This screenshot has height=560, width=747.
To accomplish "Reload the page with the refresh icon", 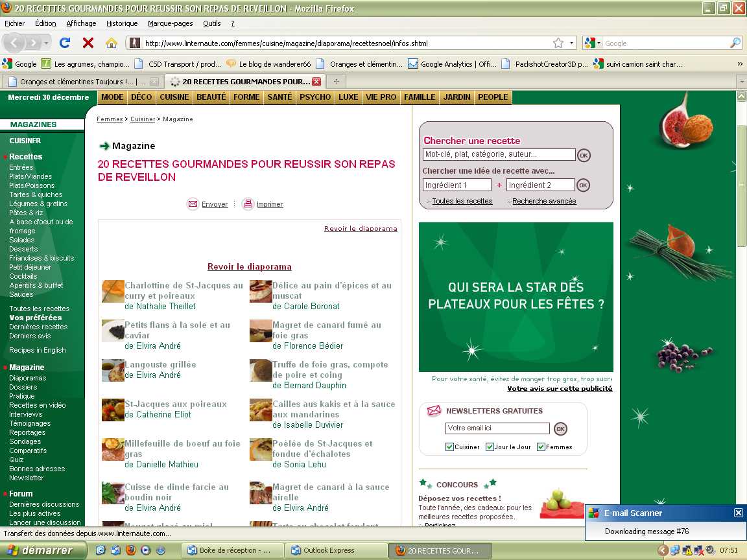I will [x=65, y=43].
